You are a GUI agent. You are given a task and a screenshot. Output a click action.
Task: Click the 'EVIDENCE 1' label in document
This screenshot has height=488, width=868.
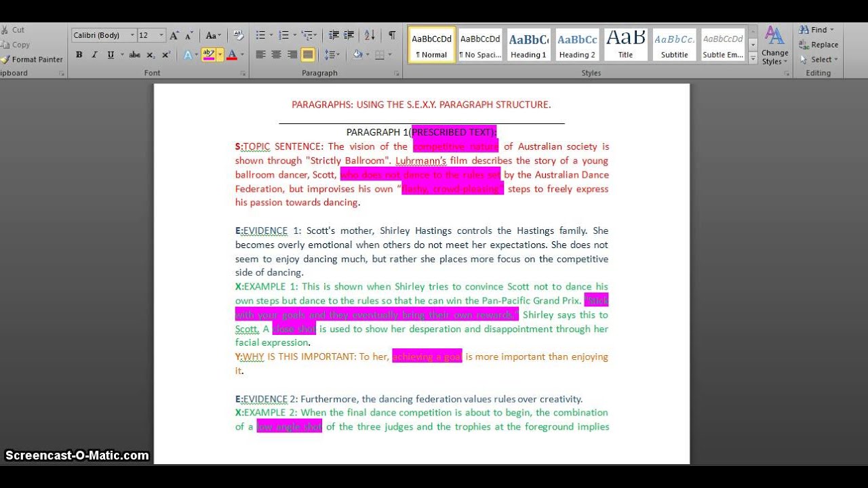pyautogui.click(x=272, y=231)
